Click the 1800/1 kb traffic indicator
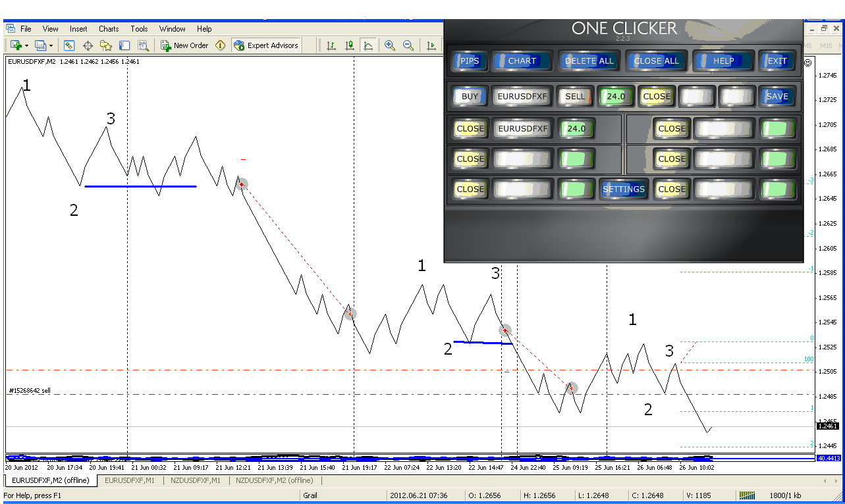Viewport: 845px width, 504px height. tap(785, 495)
